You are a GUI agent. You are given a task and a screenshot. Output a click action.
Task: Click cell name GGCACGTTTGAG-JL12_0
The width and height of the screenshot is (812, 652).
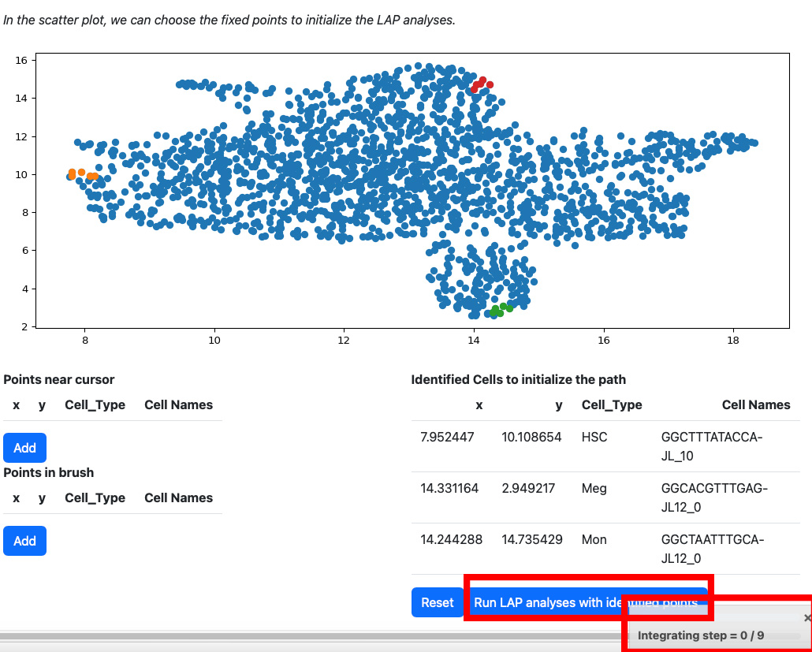click(714, 497)
